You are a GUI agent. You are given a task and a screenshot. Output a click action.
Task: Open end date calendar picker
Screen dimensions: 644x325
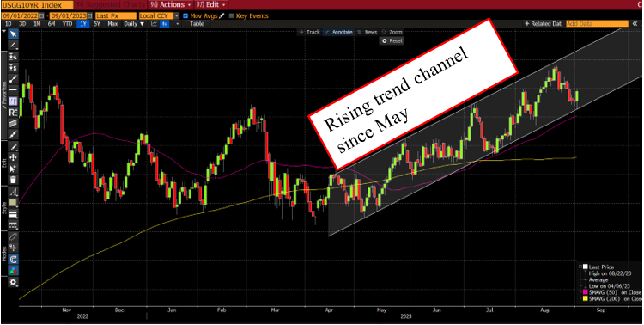point(90,16)
